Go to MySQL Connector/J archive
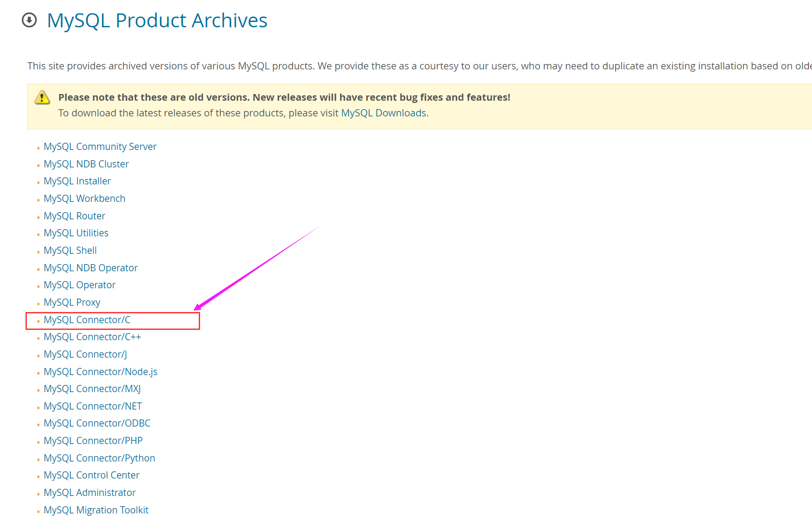 85,354
